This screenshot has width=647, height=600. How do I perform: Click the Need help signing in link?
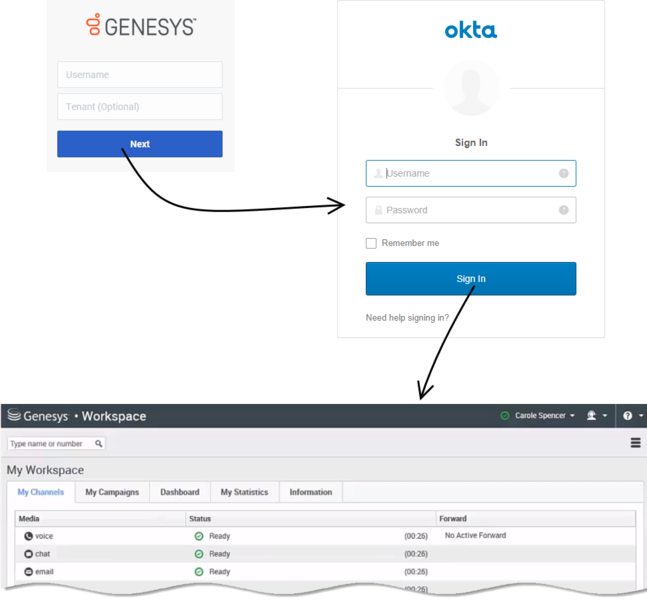[x=407, y=318]
